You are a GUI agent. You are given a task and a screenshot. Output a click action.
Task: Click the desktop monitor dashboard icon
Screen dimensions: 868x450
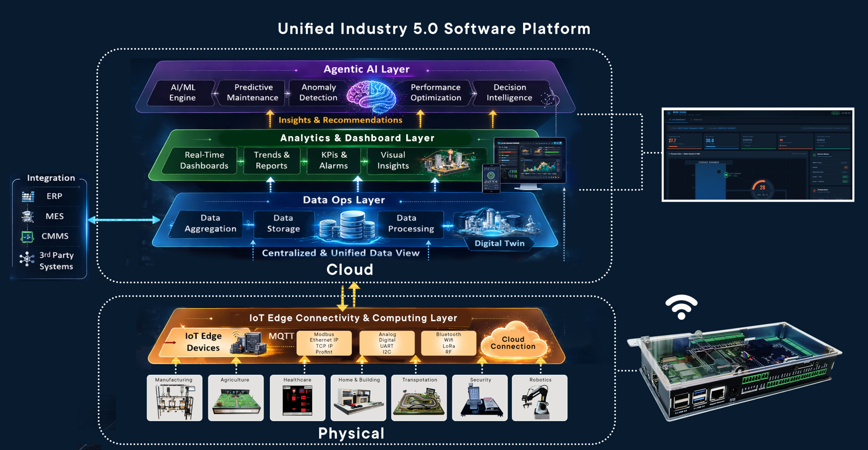point(530,163)
